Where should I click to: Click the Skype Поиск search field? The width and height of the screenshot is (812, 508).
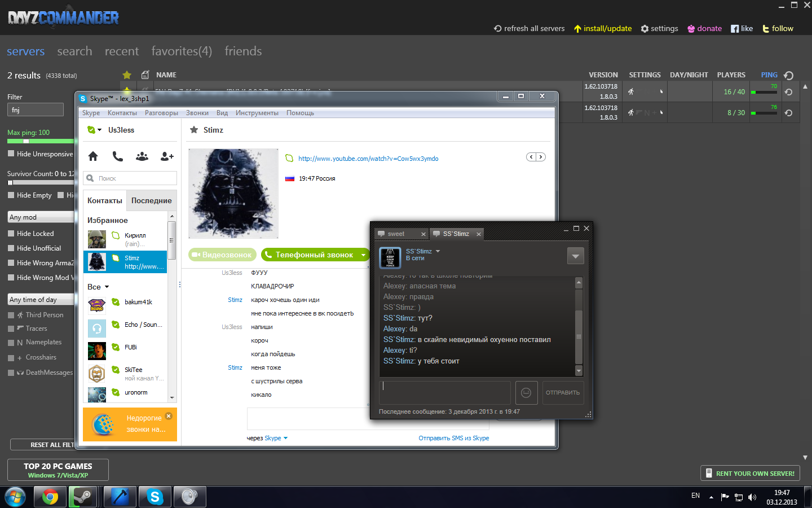pyautogui.click(x=130, y=178)
